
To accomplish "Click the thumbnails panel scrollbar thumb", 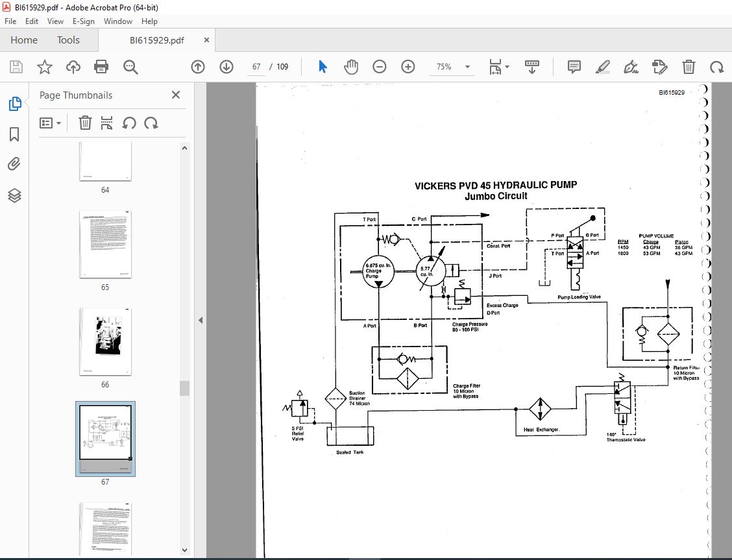I will point(184,388).
